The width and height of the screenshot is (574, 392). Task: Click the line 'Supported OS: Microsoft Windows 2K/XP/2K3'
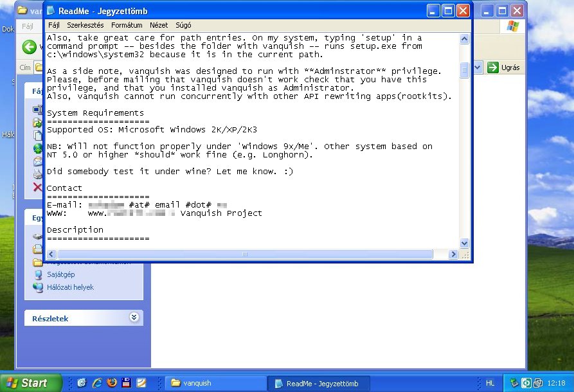tap(152, 130)
